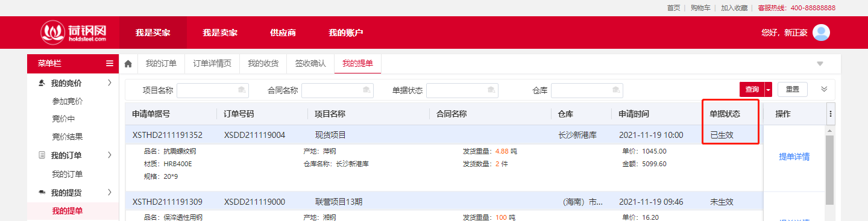Click order number XSDD211119000
Screen dimensions: 868x221
click(x=254, y=202)
